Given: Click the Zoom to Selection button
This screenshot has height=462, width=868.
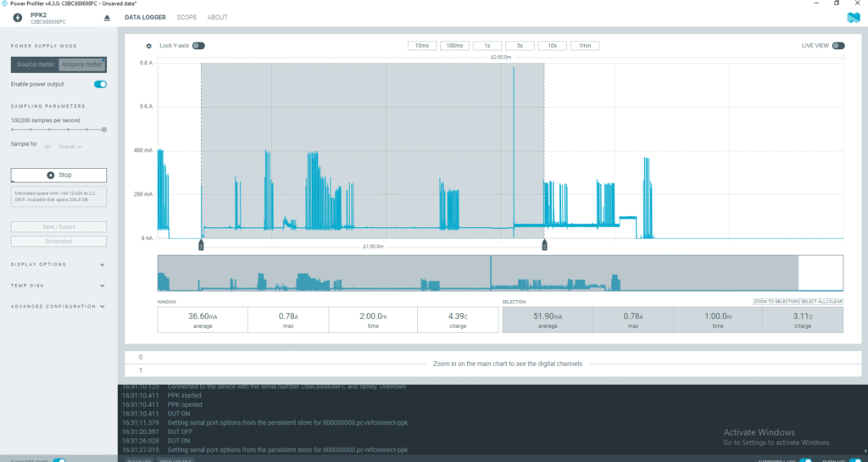Looking at the screenshot, I should [776, 302].
